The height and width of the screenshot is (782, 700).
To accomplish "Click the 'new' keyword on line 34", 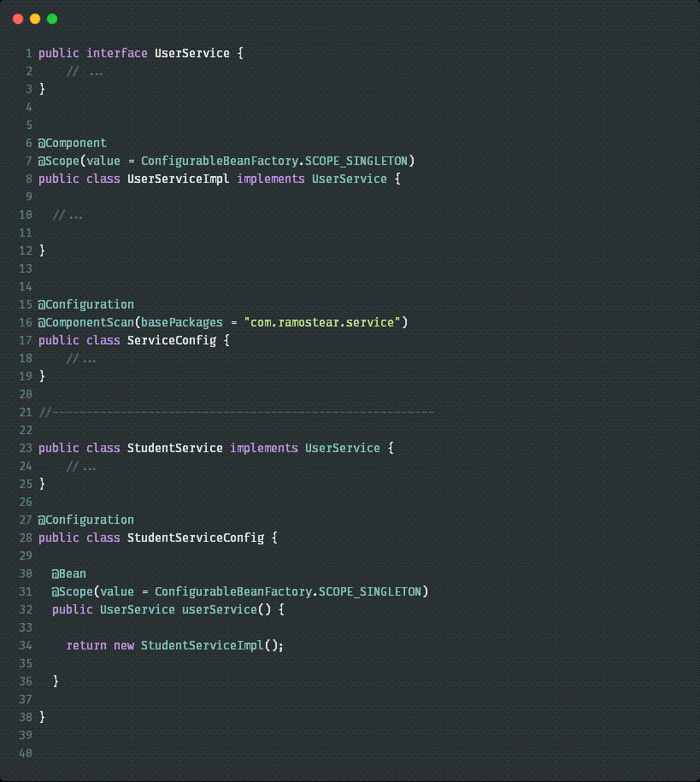I will (124, 646).
